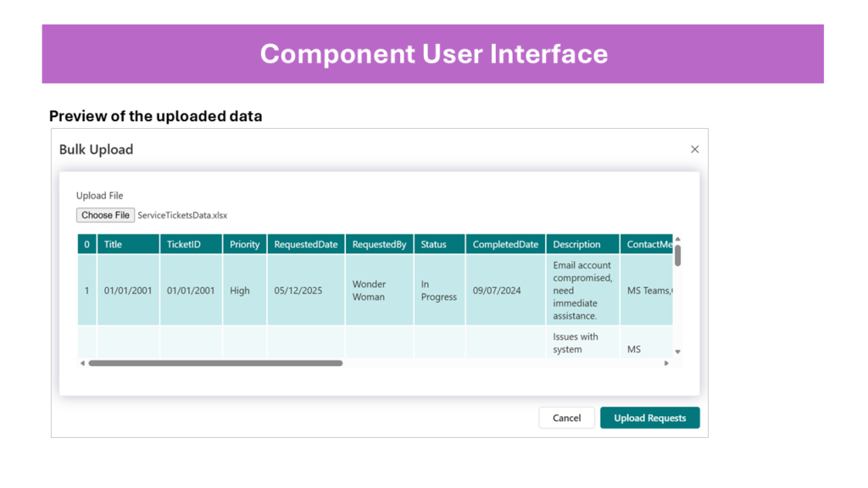The height and width of the screenshot is (488, 868).
Task: Click the Priority column header
Action: pos(244,244)
